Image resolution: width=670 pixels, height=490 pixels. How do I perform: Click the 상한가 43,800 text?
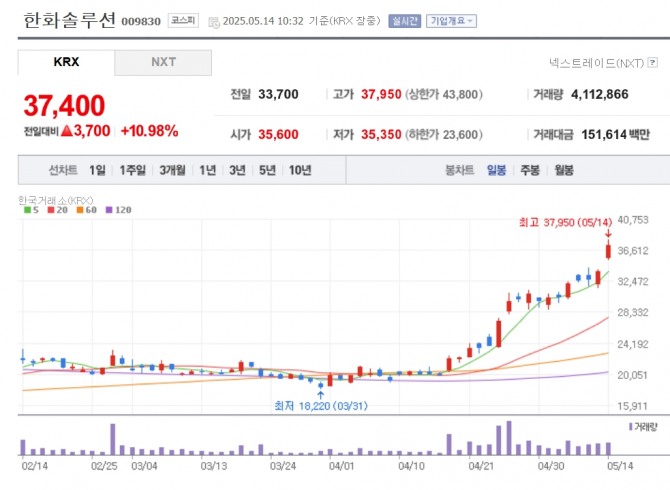pyautogui.click(x=444, y=94)
